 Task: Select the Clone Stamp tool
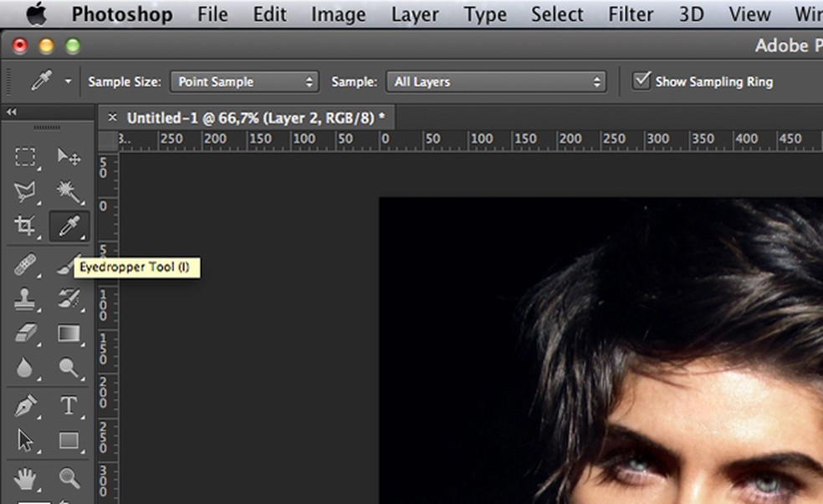[x=24, y=299]
